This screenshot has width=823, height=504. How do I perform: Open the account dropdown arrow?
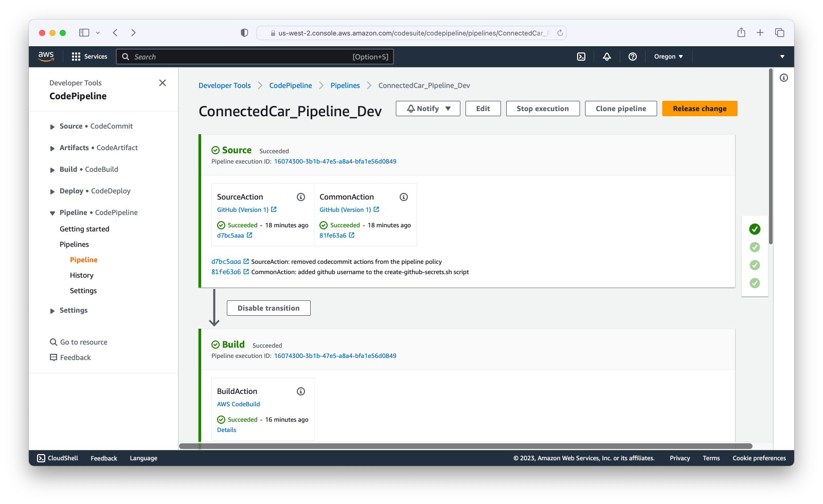click(782, 57)
